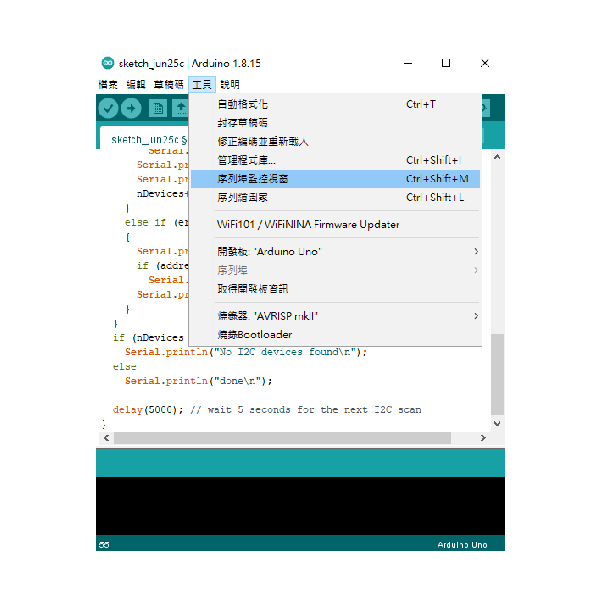The image size is (601, 601).
Task: Open the 說明 menu
Action: coord(230,85)
